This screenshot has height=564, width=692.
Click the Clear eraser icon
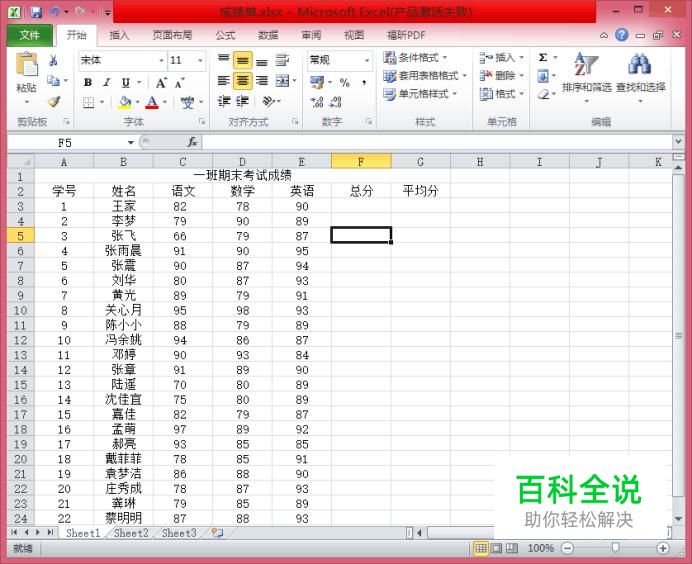point(543,94)
